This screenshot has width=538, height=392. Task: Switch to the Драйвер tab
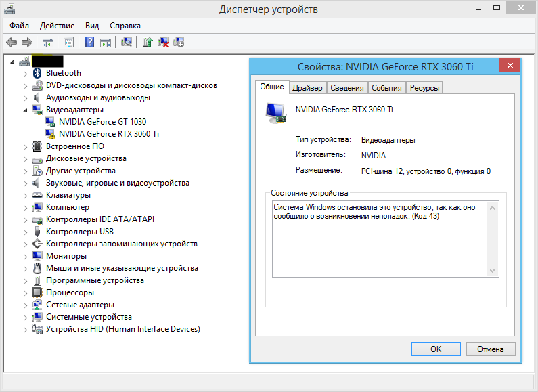coord(307,88)
